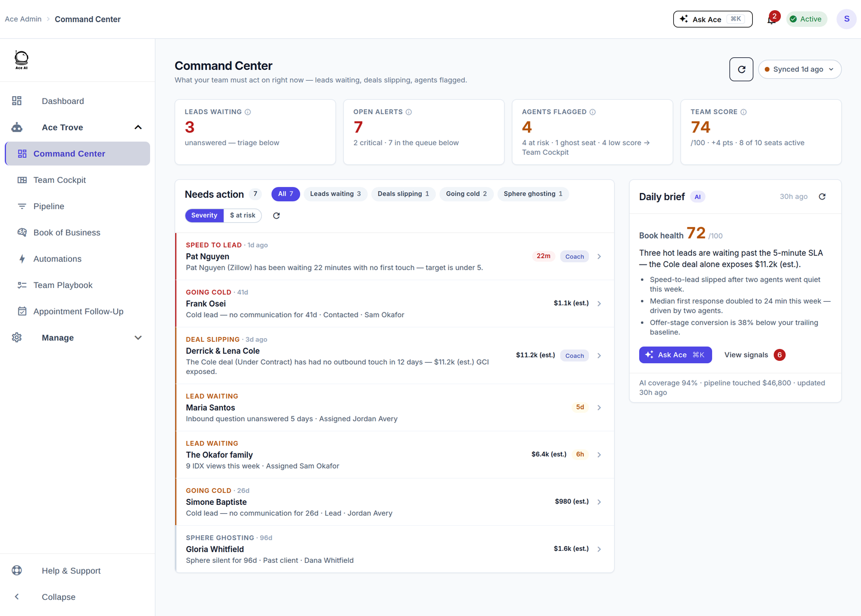Viewport: 861px width, 616px height.
Task: Refresh the Needs action list
Action: pos(276,216)
